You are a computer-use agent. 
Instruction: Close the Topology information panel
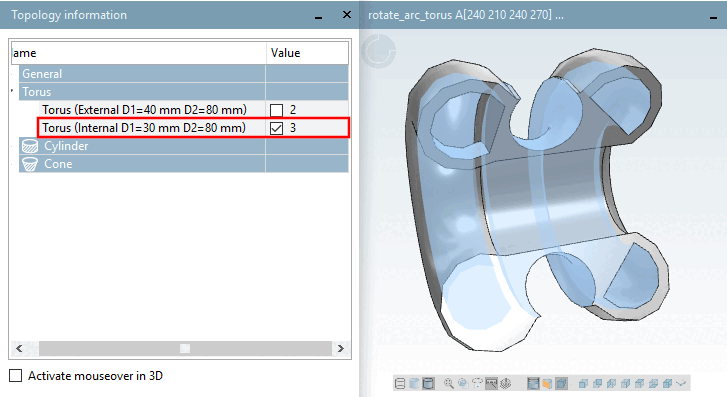click(346, 15)
